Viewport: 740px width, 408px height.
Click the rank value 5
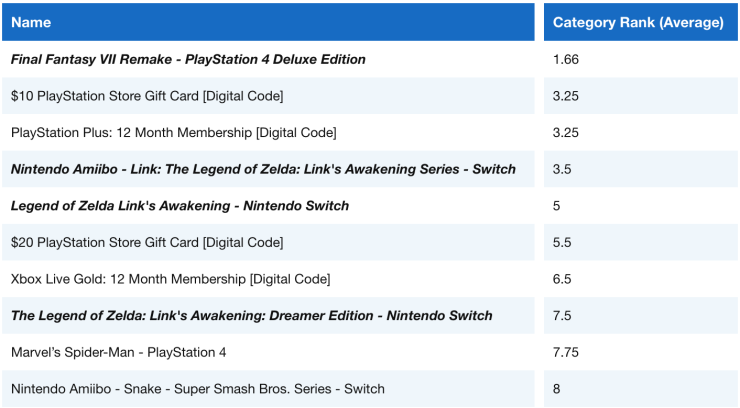(556, 206)
